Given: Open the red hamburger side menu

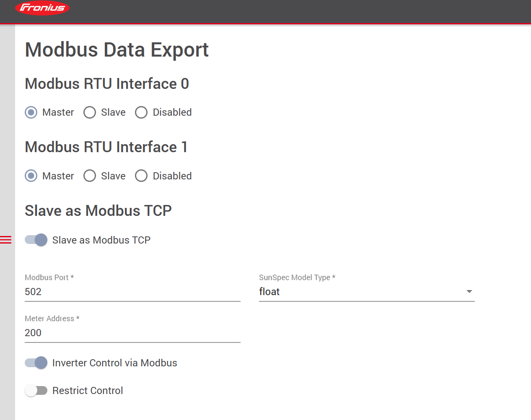Looking at the screenshot, I should [x=6, y=240].
